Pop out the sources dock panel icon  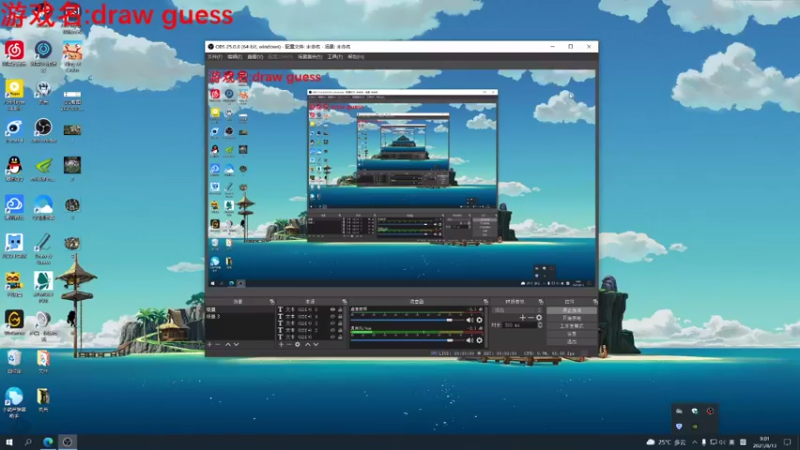(344, 302)
